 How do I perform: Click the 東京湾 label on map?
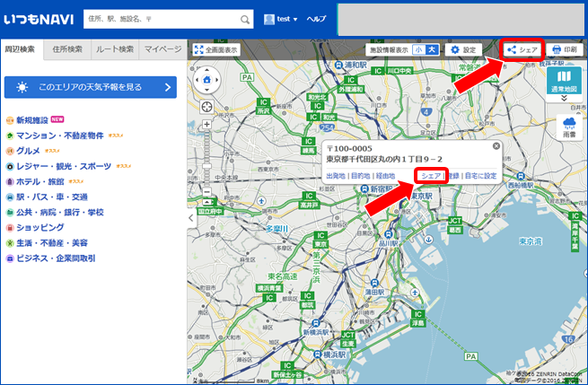(x=531, y=241)
